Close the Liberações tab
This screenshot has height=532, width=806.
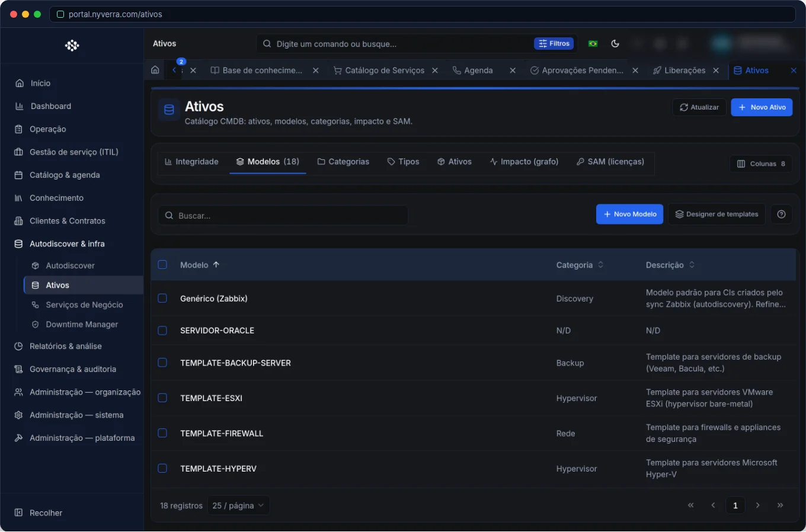(x=716, y=70)
